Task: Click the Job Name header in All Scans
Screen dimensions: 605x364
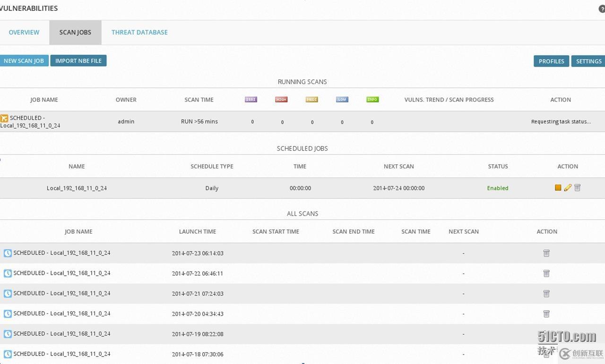Action: tap(78, 231)
